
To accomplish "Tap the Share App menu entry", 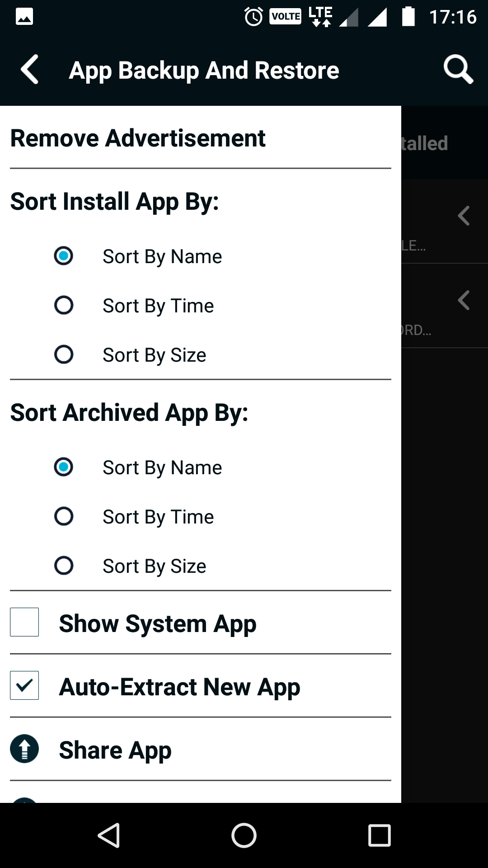I will pos(115,750).
